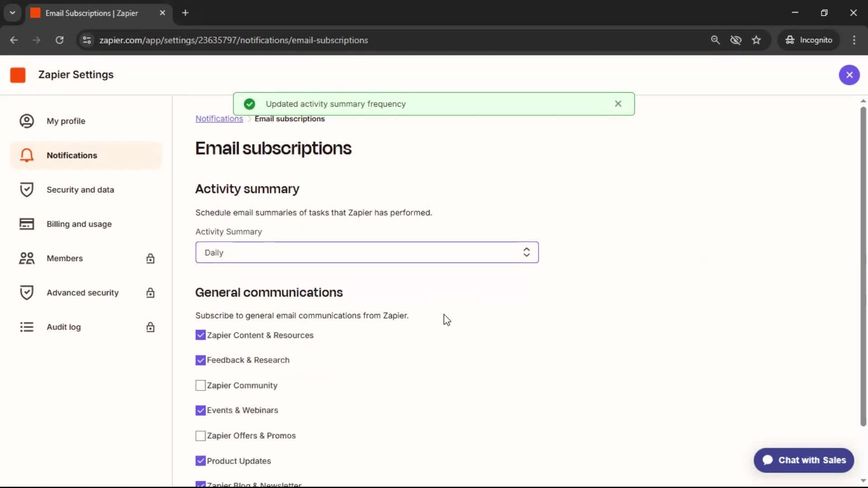The height and width of the screenshot is (488, 868).
Task: Click the page vertical scrollbar
Action: 863,267
